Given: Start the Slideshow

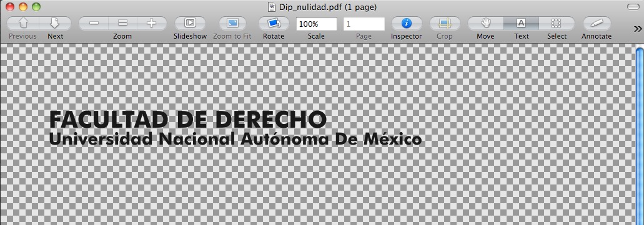Looking at the screenshot, I should click(x=190, y=23).
